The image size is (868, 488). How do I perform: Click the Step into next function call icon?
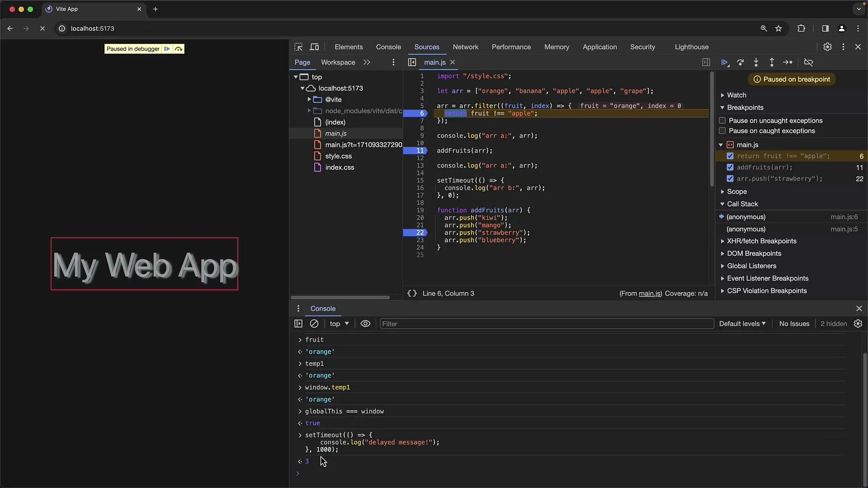click(756, 62)
